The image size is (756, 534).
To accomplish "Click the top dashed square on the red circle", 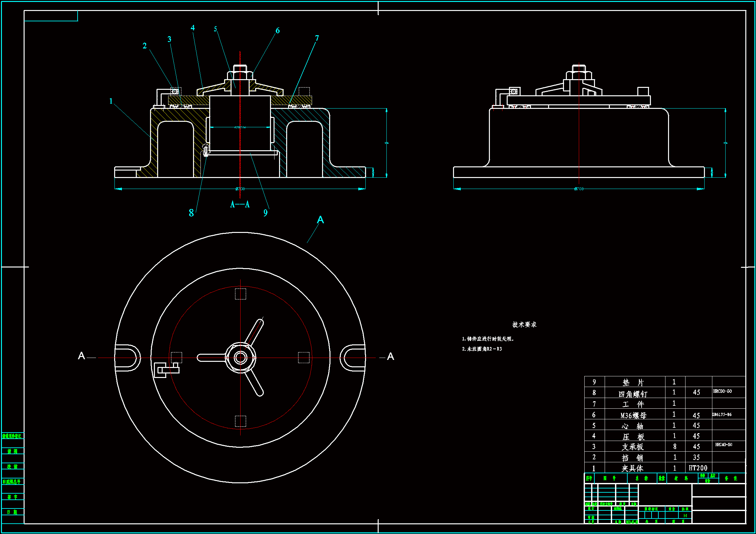I will click(240, 294).
